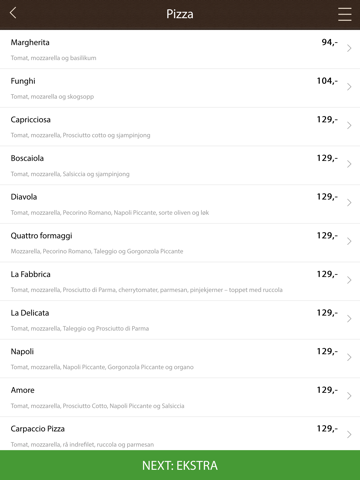Tap the arrow beside Diavola

click(x=349, y=203)
